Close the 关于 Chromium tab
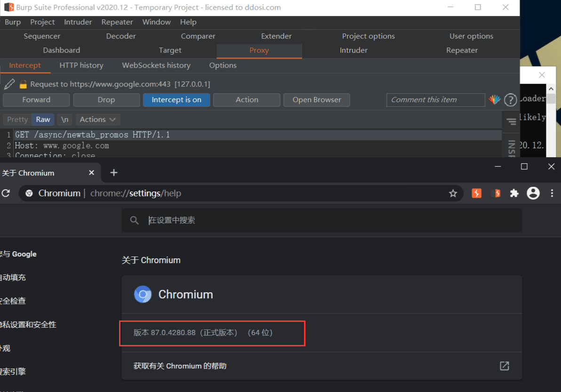Image resolution: width=561 pixels, height=392 pixels. click(x=92, y=173)
